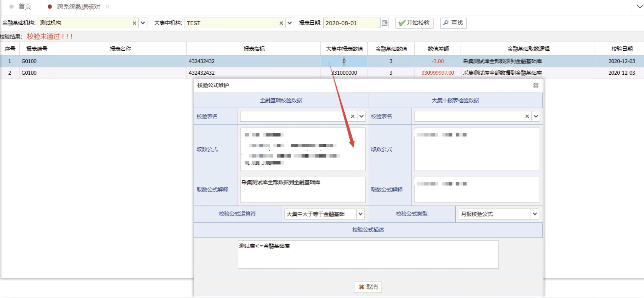Open the 校验公式类型 dropdown
This screenshot has width=644, height=298.
point(535,214)
